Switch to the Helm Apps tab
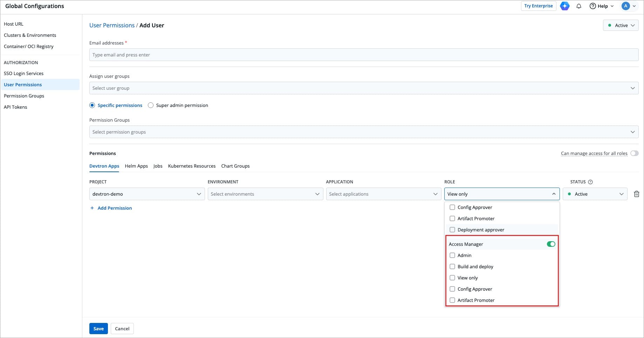This screenshot has width=644, height=338. point(136,166)
